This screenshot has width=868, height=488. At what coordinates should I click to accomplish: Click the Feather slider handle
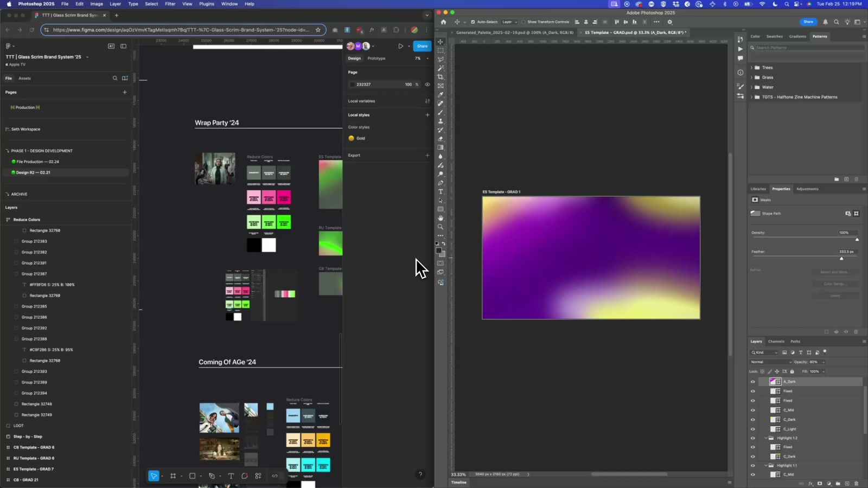click(841, 258)
